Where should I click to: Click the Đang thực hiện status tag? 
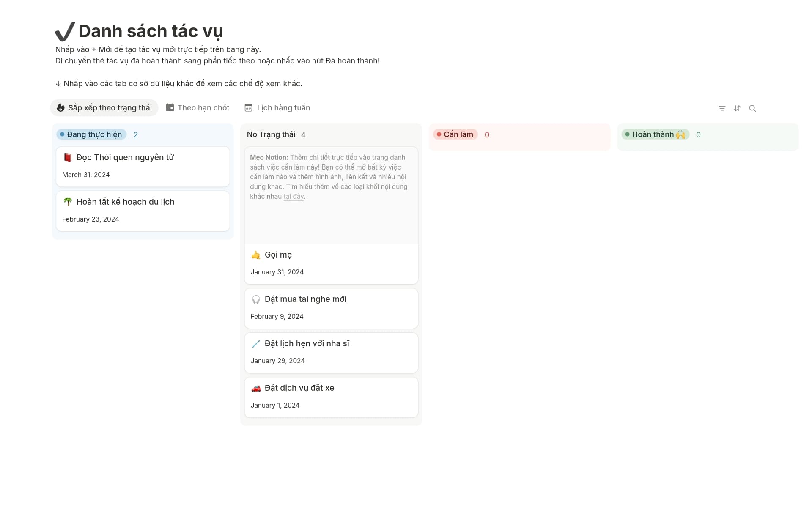(x=91, y=134)
